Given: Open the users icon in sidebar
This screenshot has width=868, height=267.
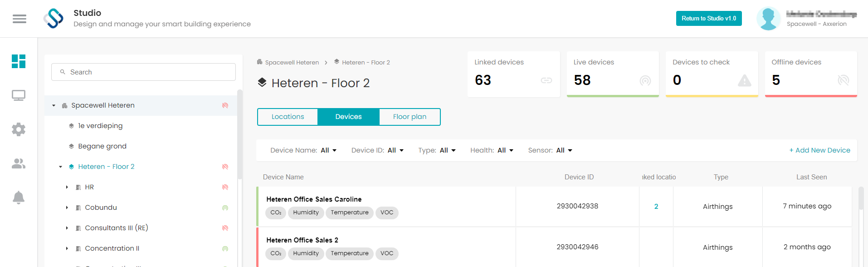Looking at the screenshot, I should pyautogui.click(x=19, y=163).
